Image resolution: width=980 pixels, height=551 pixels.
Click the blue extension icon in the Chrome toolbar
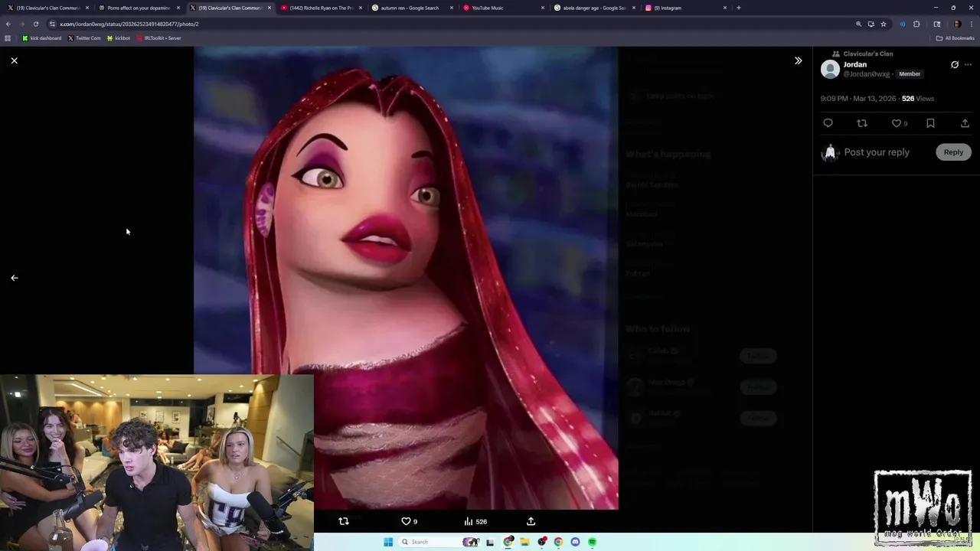(903, 24)
